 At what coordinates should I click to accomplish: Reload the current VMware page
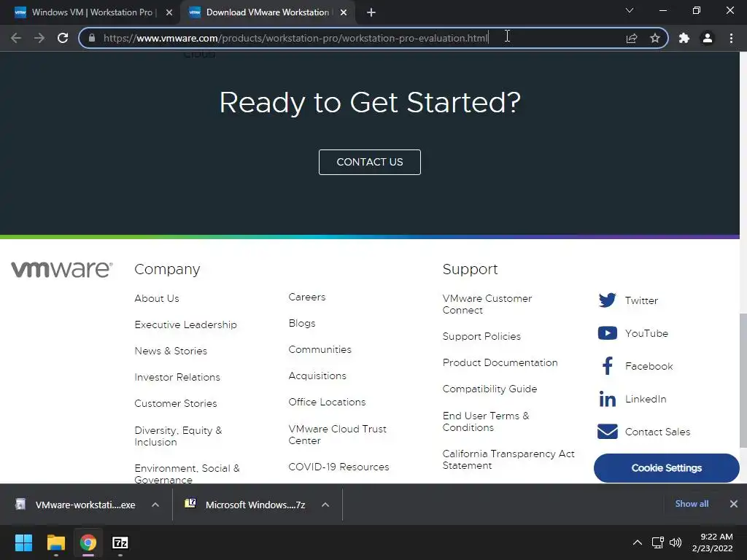click(63, 38)
